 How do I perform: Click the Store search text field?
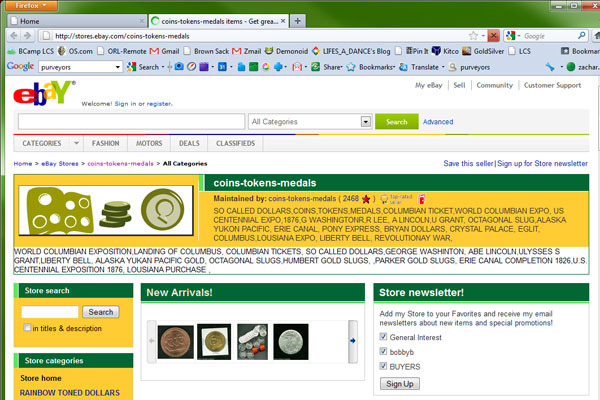[50, 312]
